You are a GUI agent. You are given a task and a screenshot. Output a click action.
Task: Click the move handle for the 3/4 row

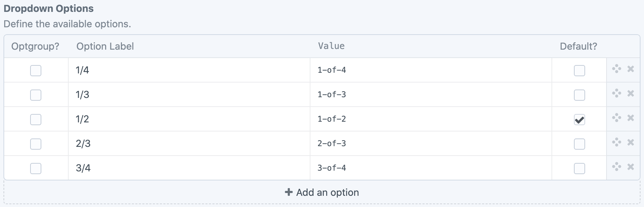(616, 167)
